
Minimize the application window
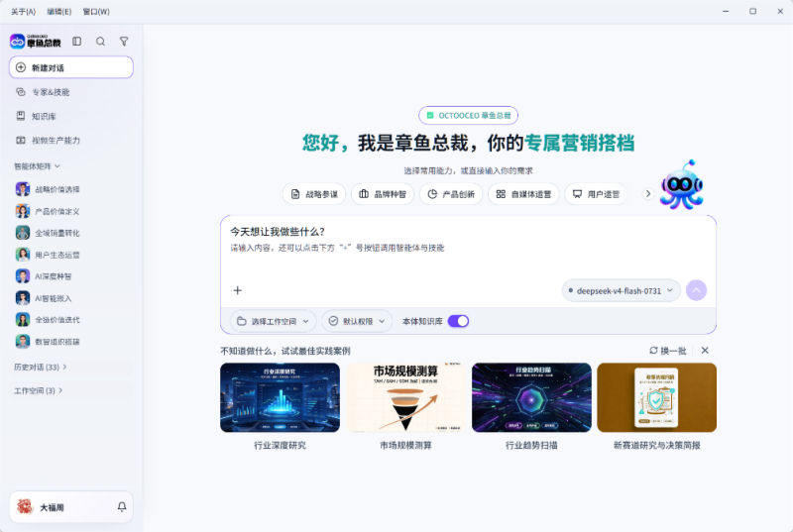point(726,11)
